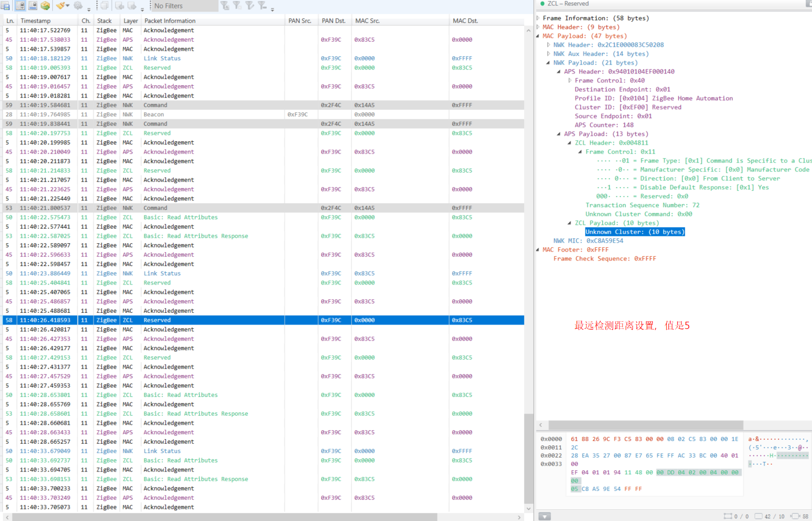Expand the Frame Information node
The image size is (812, 521).
tap(538, 18)
